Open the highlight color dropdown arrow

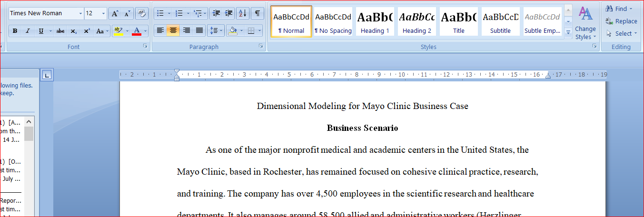click(127, 31)
